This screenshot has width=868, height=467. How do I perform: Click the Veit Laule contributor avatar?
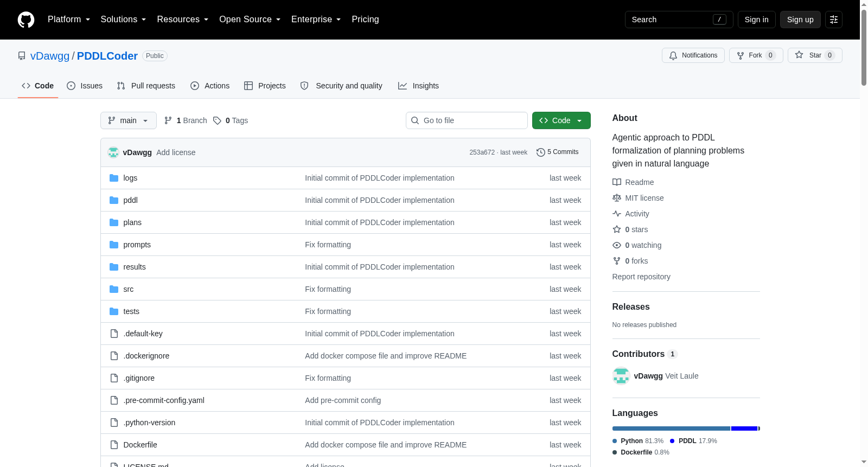point(621,376)
